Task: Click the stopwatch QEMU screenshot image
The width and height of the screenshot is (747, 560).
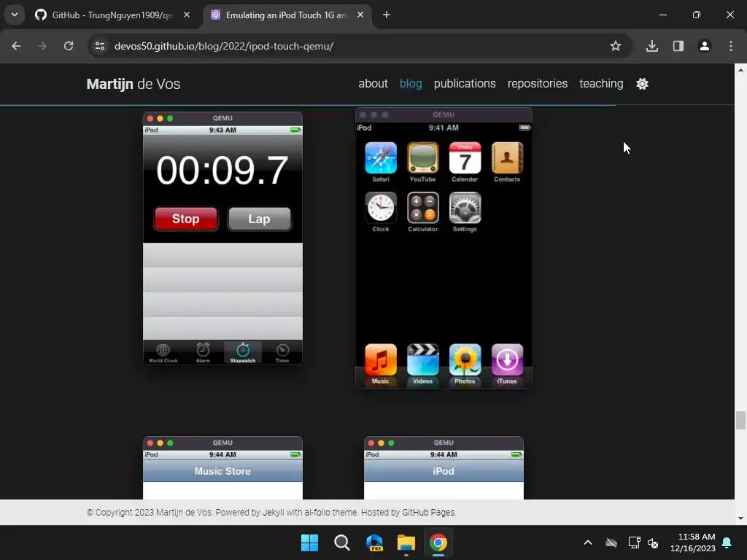Action: (222, 238)
